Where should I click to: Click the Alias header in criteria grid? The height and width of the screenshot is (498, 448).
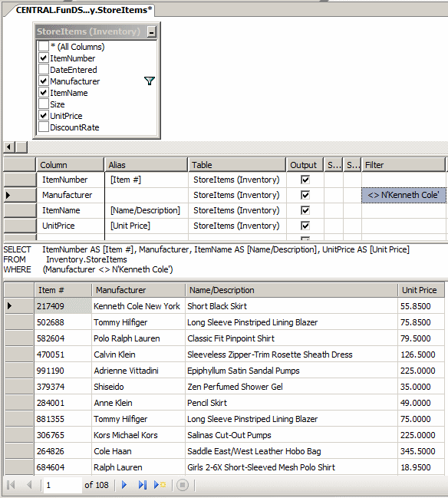(146, 165)
